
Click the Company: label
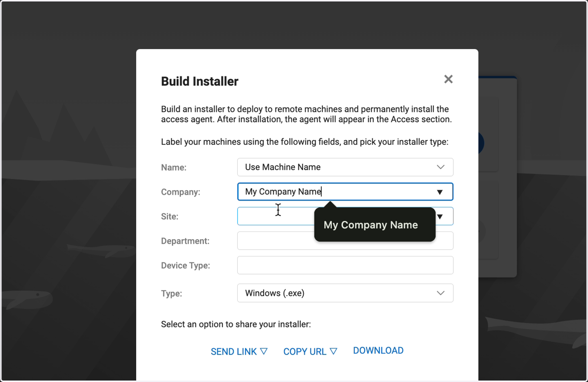pyautogui.click(x=180, y=192)
